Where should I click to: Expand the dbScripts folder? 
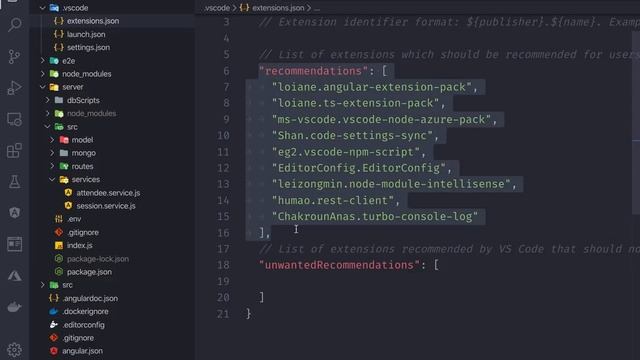(47, 100)
